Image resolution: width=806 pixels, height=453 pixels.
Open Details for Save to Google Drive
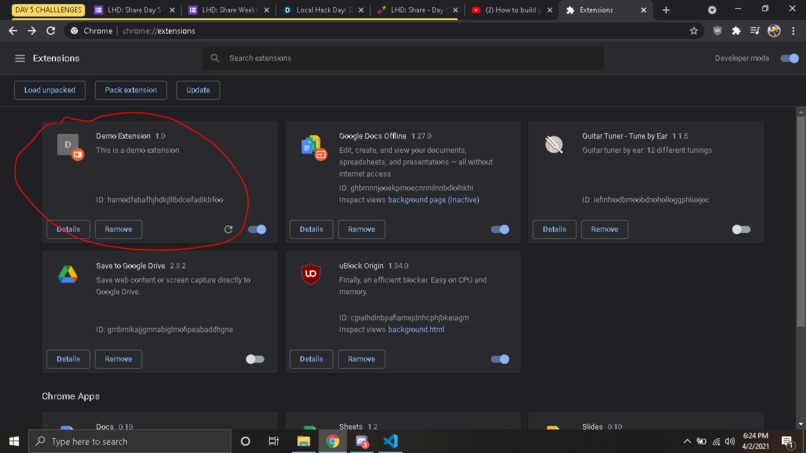tap(68, 359)
